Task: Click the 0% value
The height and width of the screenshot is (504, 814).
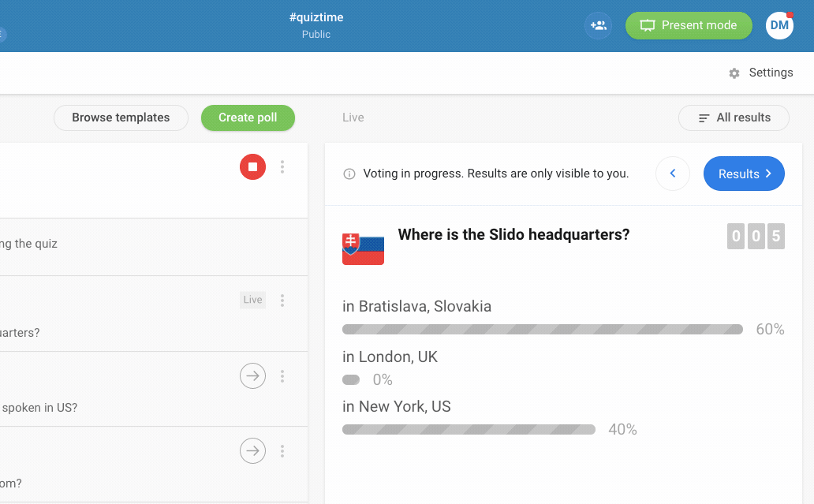Action: point(383,380)
